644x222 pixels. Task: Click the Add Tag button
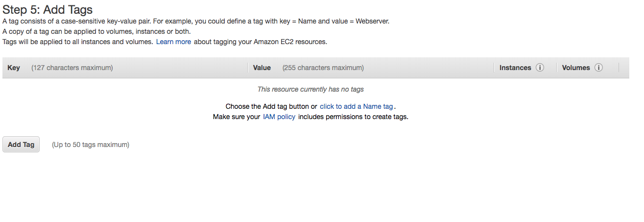click(21, 145)
